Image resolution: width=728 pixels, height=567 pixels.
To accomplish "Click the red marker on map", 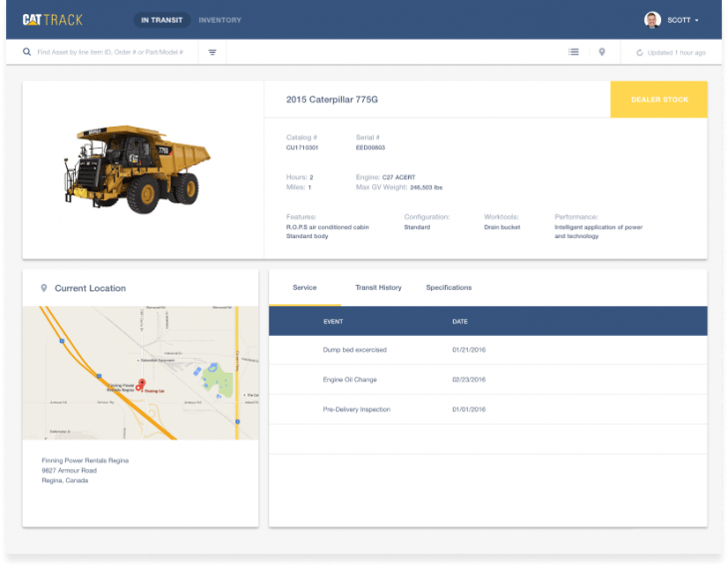I will pyautogui.click(x=142, y=385).
